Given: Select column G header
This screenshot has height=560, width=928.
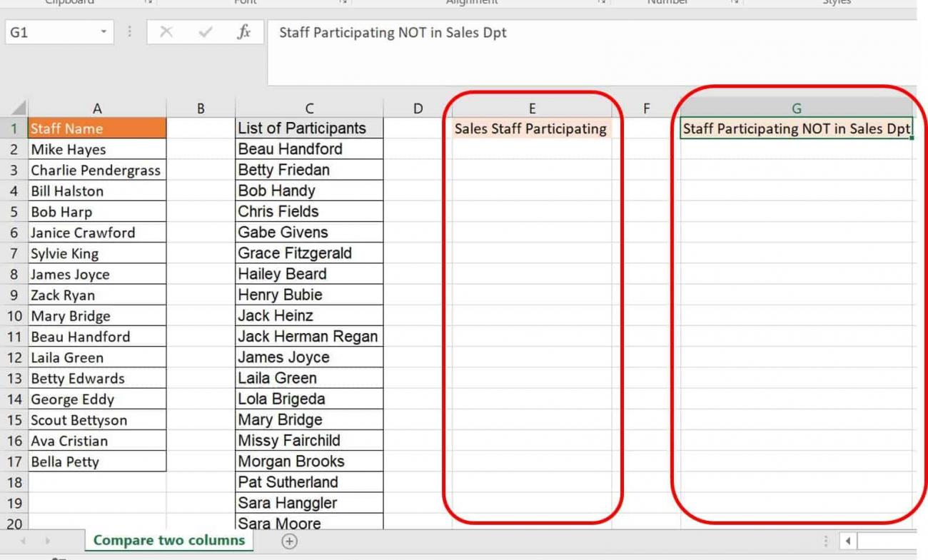Looking at the screenshot, I should point(797,108).
